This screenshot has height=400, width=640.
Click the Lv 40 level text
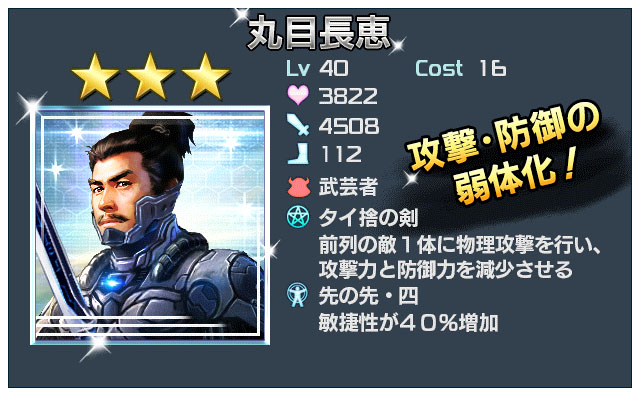pyautogui.click(x=318, y=68)
